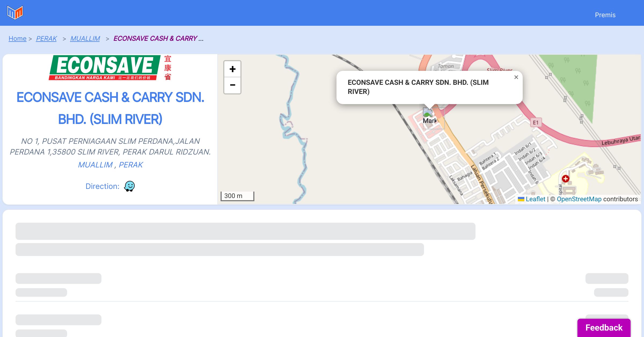Viewport: 644px width, 337px height.
Task: Go to Home breadcrumb link
Action: click(17, 39)
